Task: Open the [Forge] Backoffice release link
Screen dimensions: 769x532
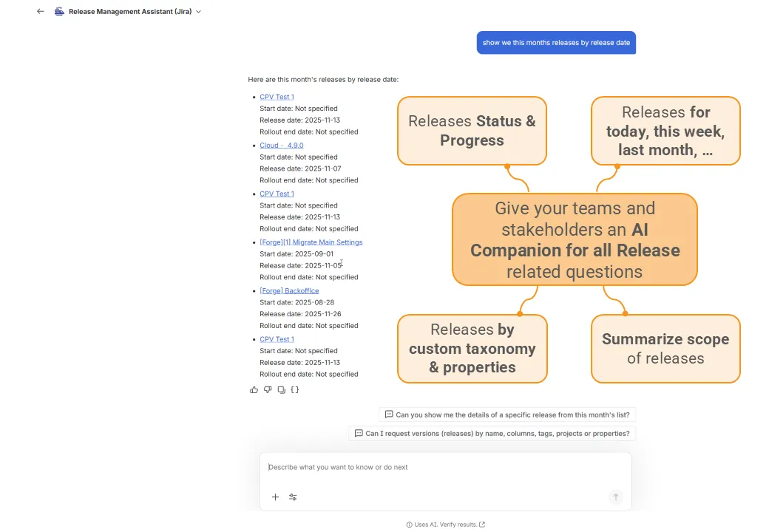Action: pos(289,290)
